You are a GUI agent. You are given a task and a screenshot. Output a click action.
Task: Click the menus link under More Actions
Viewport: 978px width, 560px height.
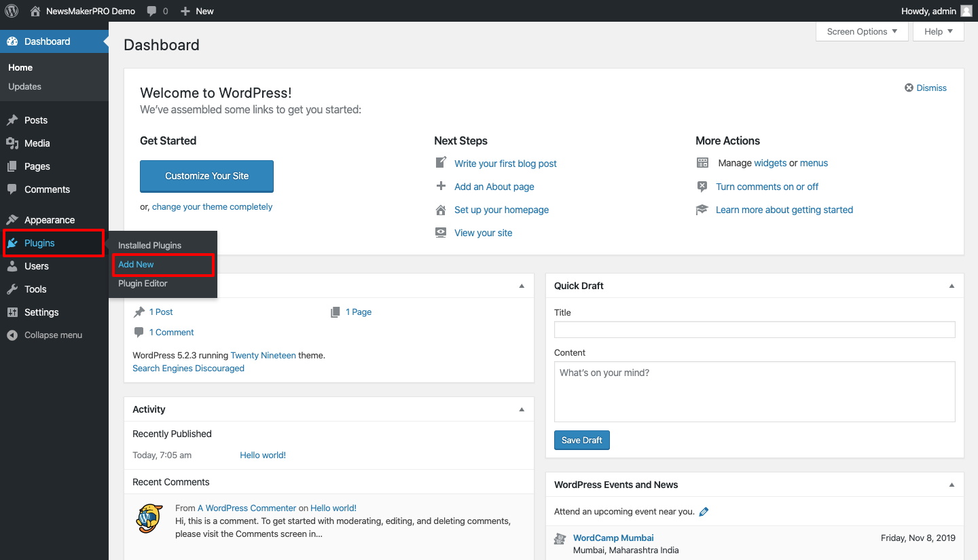pyautogui.click(x=814, y=163)
